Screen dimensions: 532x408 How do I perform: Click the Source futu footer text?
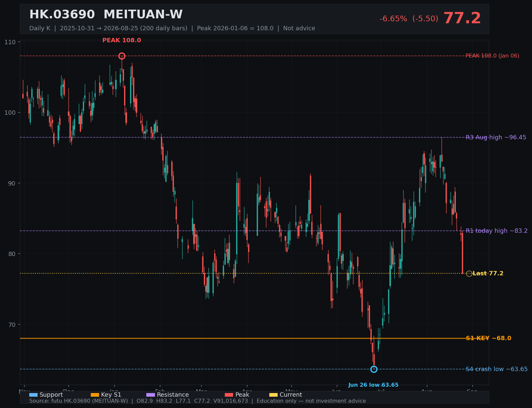[198, 401]
